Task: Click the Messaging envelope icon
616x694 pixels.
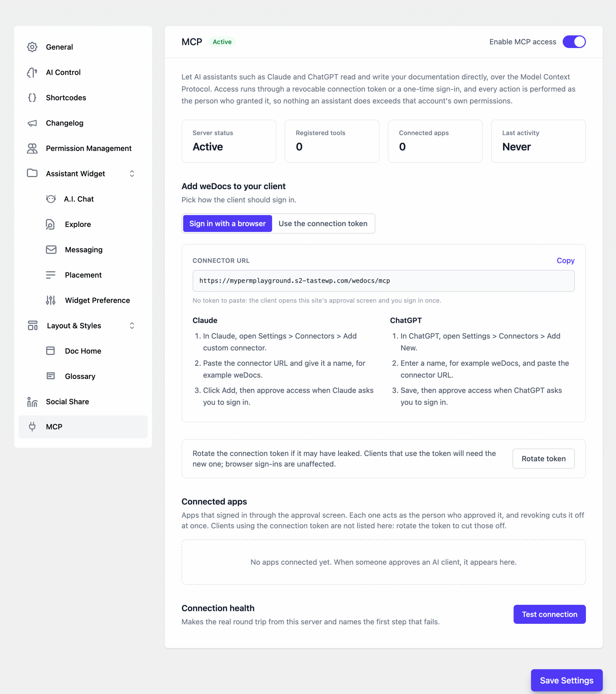Action: coord(51,250)
